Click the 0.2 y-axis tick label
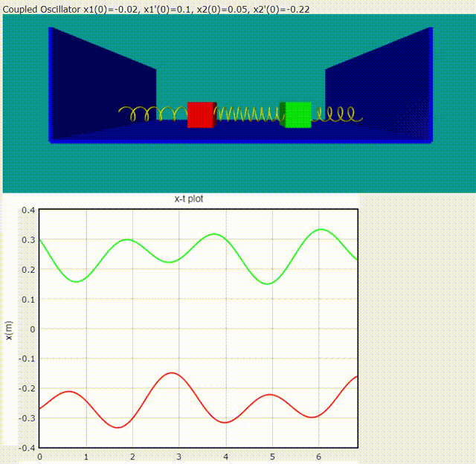 point(28,269)
